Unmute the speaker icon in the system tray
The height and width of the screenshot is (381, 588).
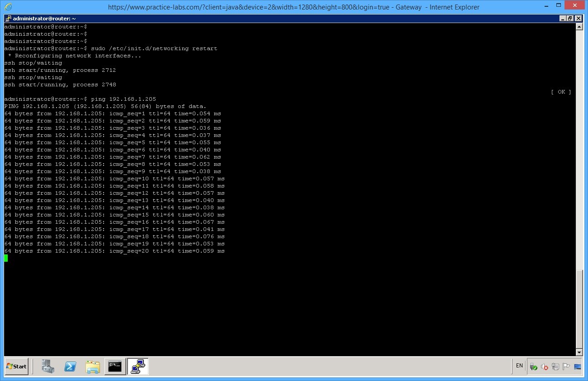coord(544,367)
